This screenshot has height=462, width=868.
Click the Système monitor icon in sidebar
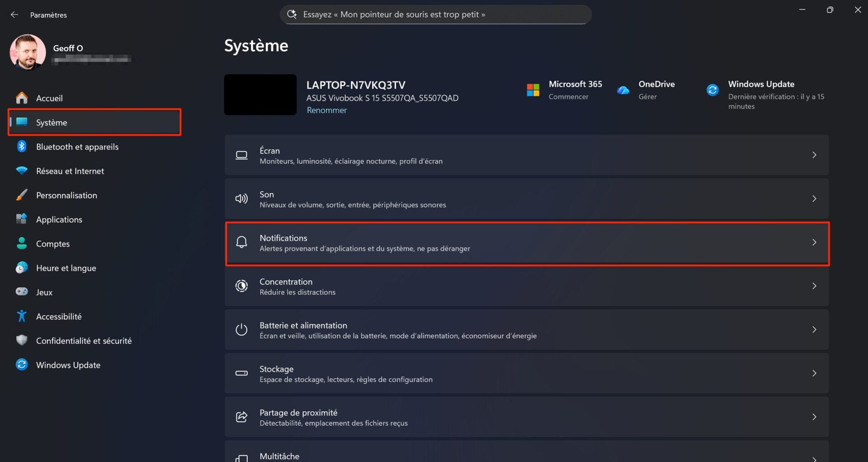(21, 122)
